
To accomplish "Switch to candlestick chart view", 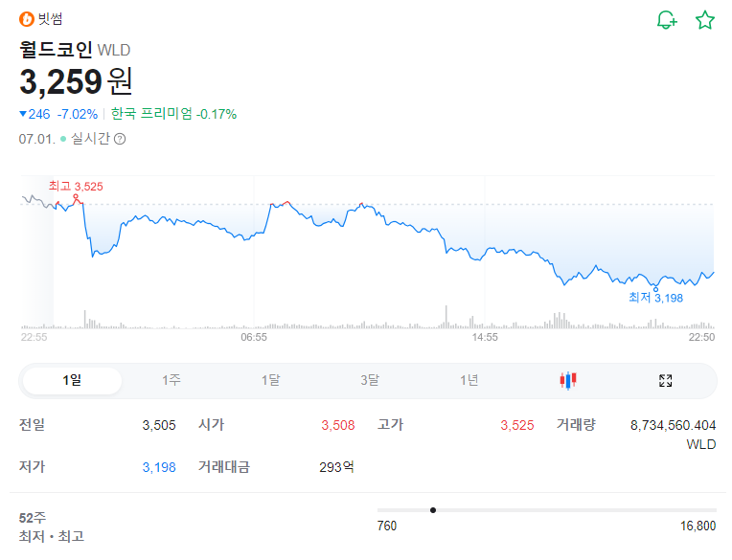I will click(568, 380).
